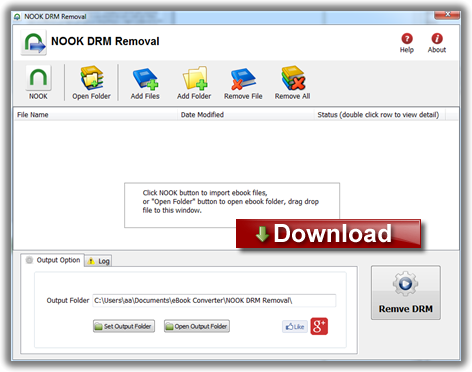
Task: Click the Remove File icon
Action: tap(243, 79)
